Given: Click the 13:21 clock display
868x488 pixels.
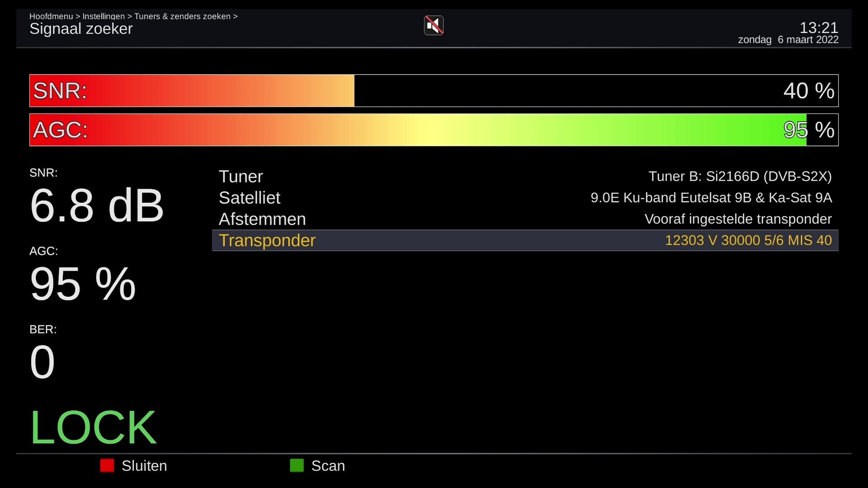Looking at the screenshot, I should tap(819, 28).
